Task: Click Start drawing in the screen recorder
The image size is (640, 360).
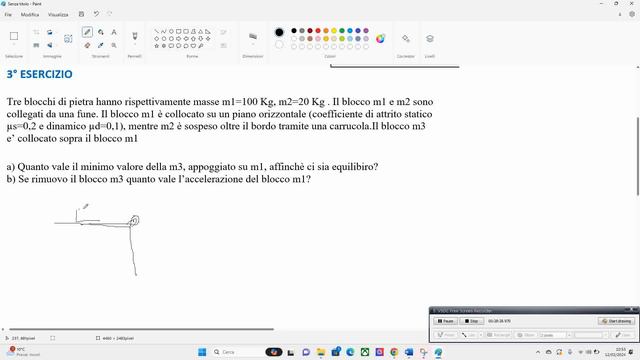Action: tap(617, 321)
